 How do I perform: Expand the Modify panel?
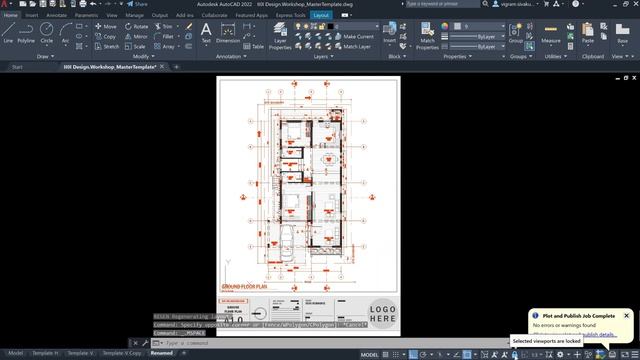[144, 56]
